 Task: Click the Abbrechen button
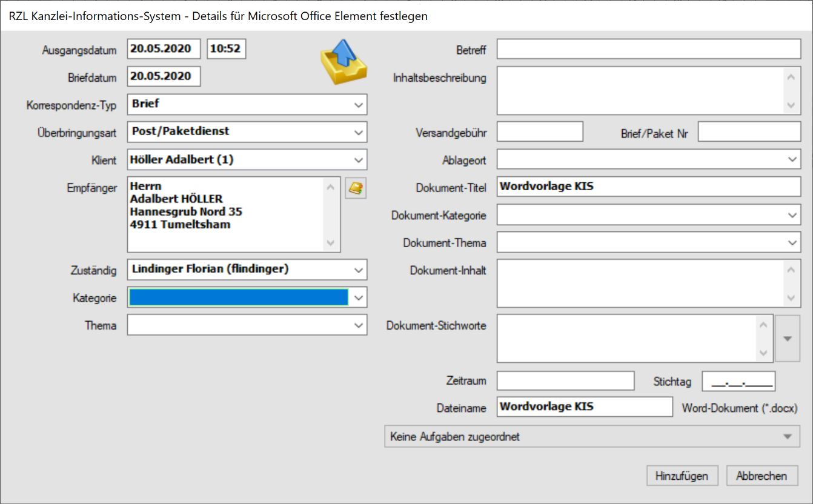762,476
